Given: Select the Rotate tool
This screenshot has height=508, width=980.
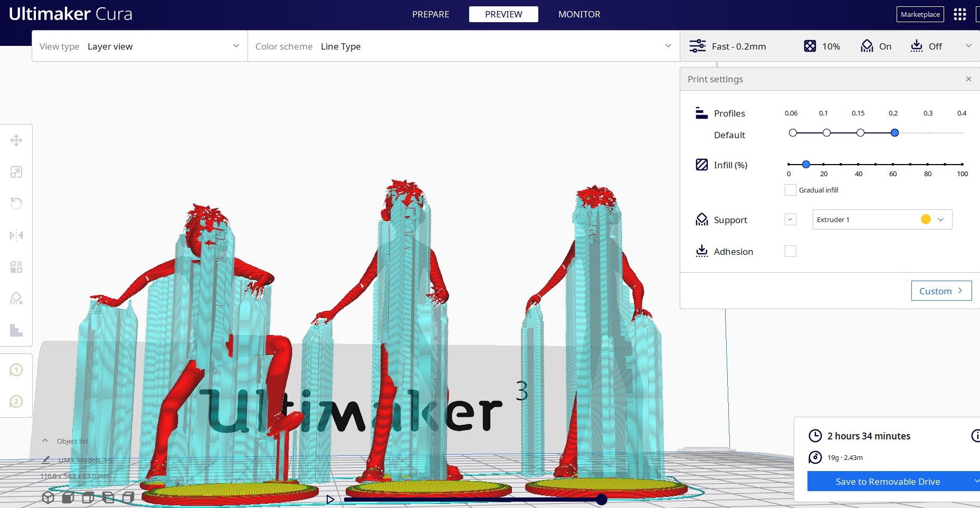Looking at the screenshot, I should 16,203.
